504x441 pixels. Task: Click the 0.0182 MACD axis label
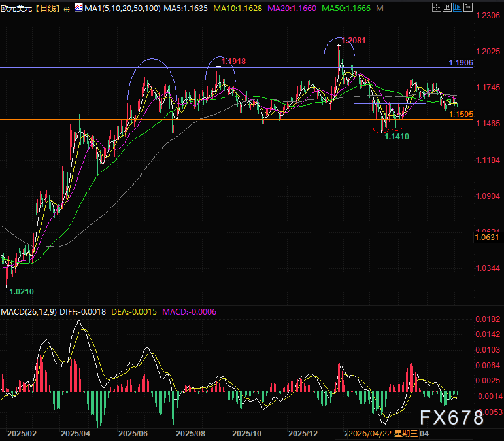[x=488, y=319]
